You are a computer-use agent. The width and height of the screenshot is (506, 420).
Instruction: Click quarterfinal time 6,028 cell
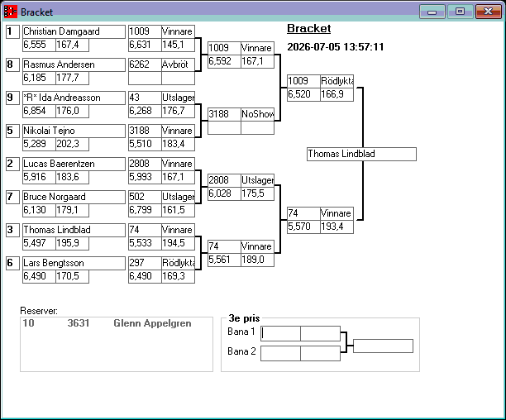coord(224,193)
